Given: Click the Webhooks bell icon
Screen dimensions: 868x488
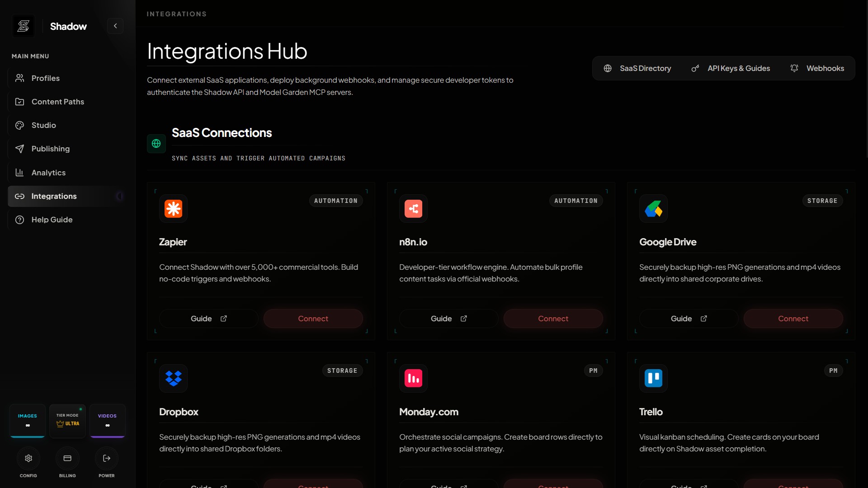Looking at the screenshot, I should point(794,68).
